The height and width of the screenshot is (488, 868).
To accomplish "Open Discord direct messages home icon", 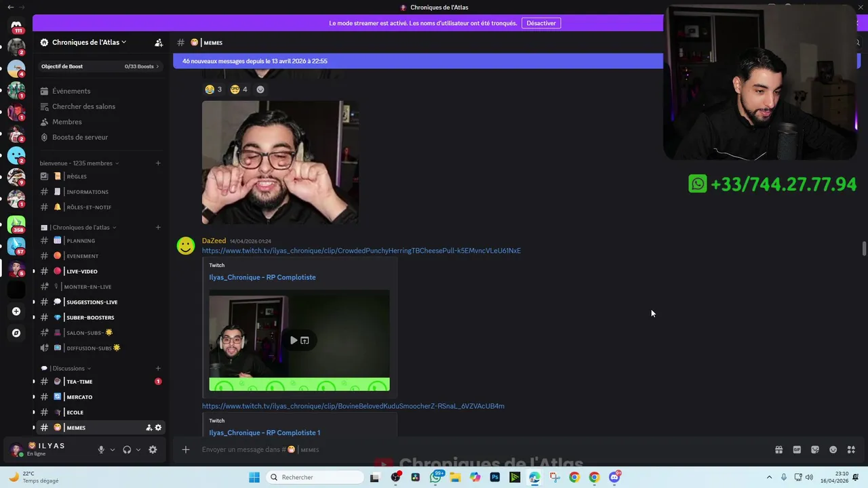I will [x=16, y=25].
